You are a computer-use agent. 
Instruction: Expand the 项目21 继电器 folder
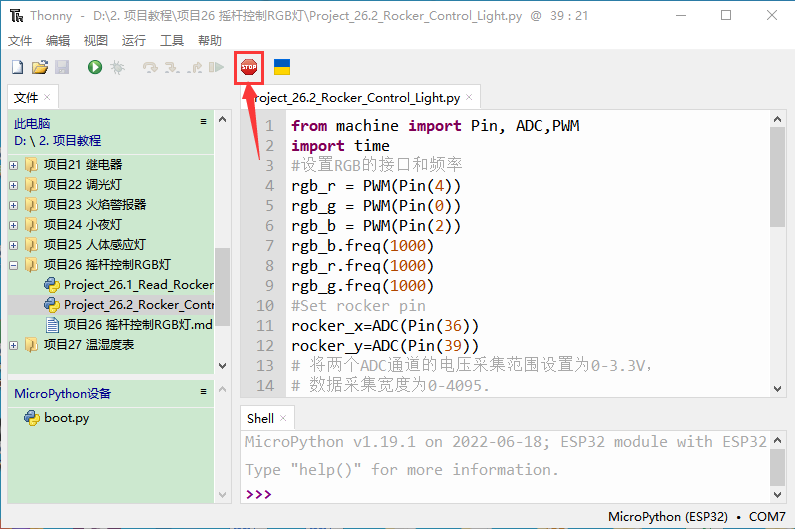point(14,165)
